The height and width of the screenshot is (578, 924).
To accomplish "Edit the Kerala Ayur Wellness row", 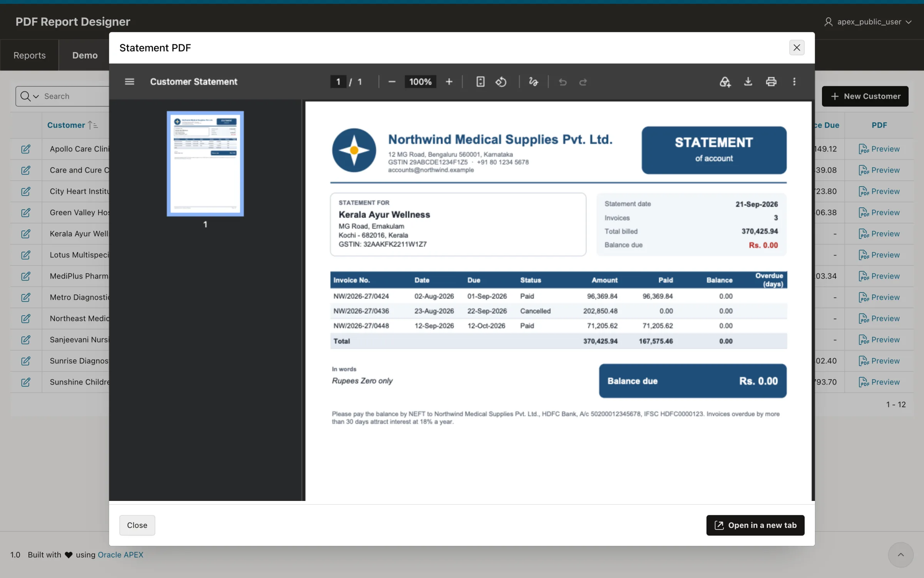I will pos(26,234).
